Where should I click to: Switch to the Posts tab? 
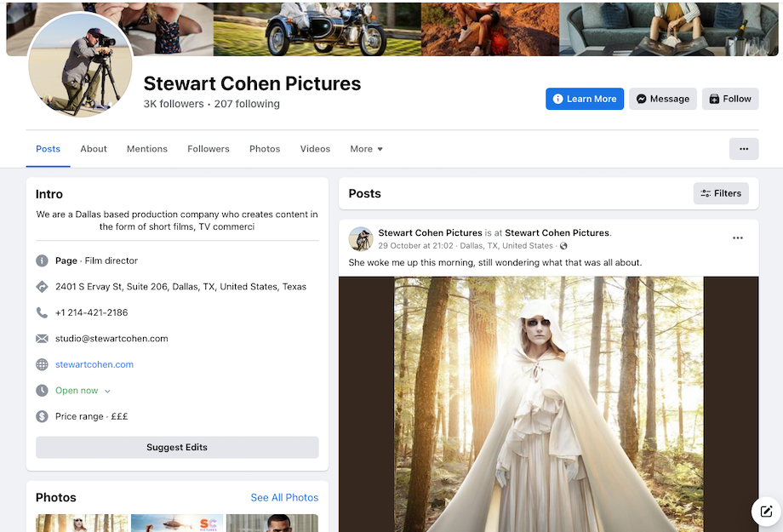coord(48,149)
